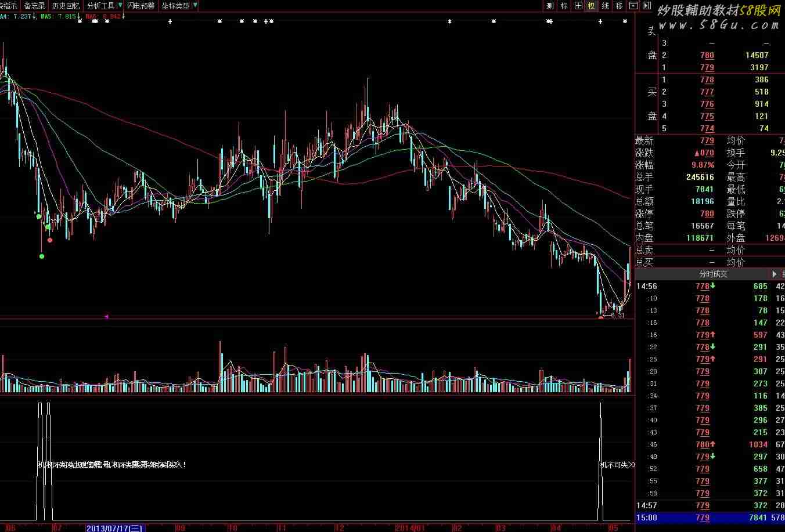
Task: Click the window panel icon in top toolbar
Action: pos(633,6)
